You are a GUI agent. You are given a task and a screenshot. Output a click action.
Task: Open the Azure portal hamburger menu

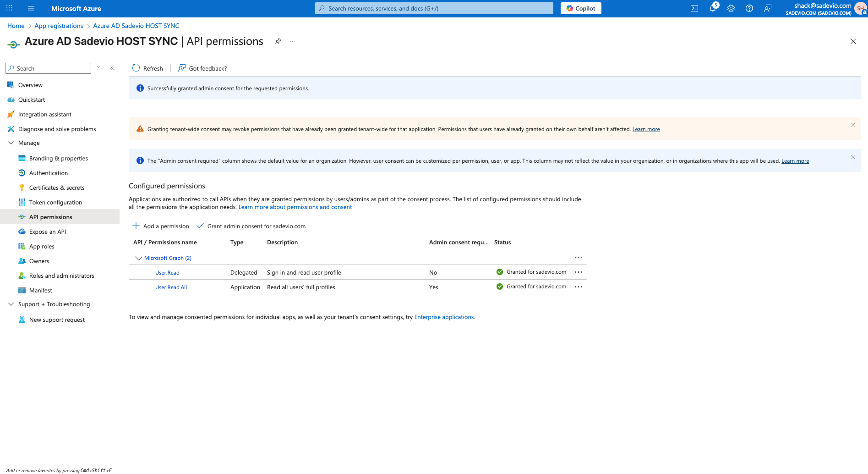[x=31, y=8]
